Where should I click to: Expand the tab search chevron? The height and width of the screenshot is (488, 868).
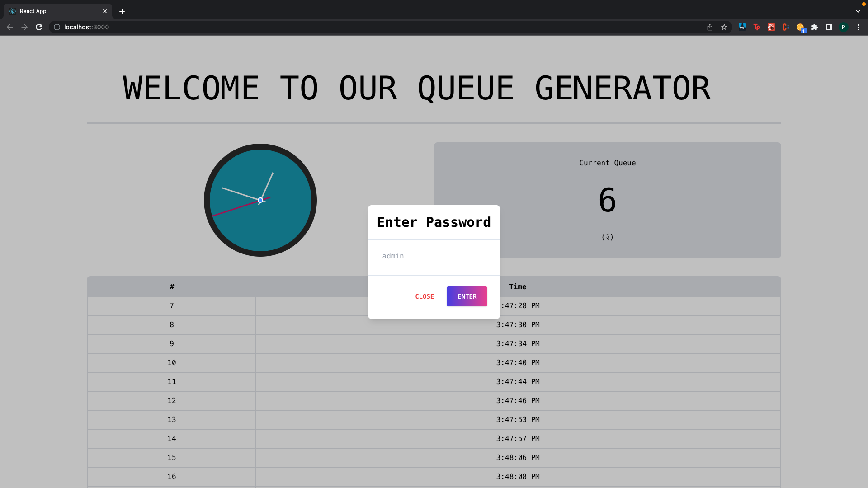pyautogui.click(x=857, y=11)
